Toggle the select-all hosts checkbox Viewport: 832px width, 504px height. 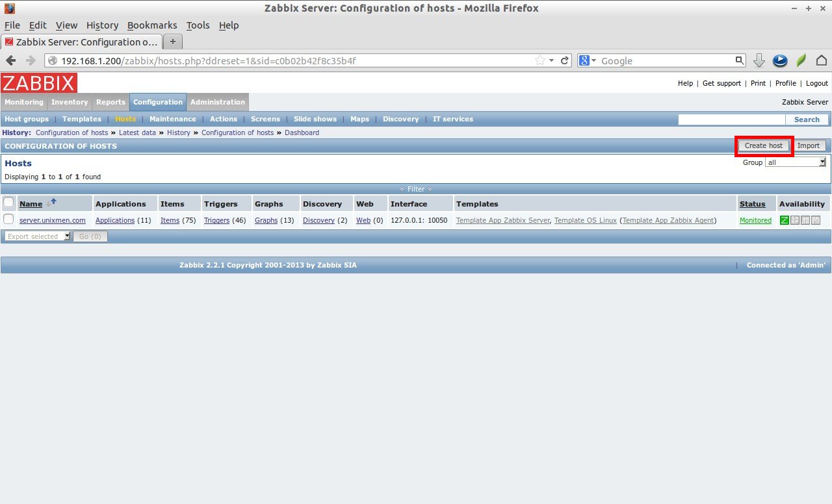[x=8, y=203]
